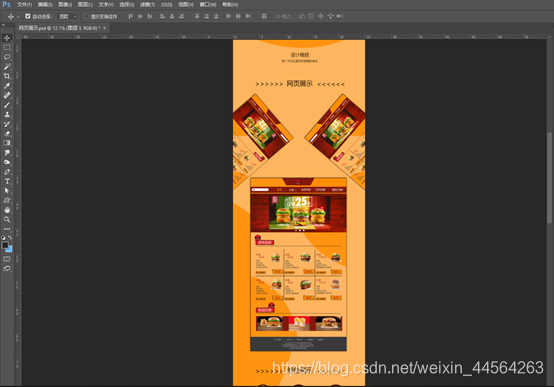Select the Pen tool
Viewport: 554px width, 387px height.
pos(7,171)
